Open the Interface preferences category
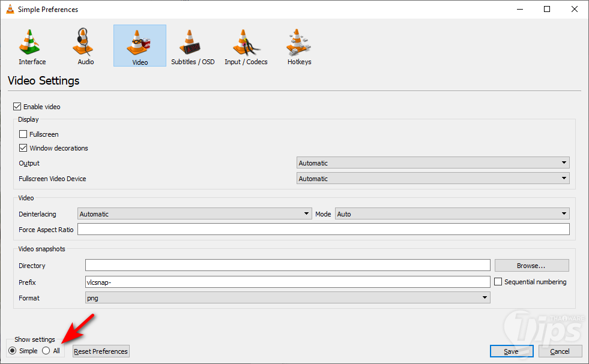 [32, 47]
